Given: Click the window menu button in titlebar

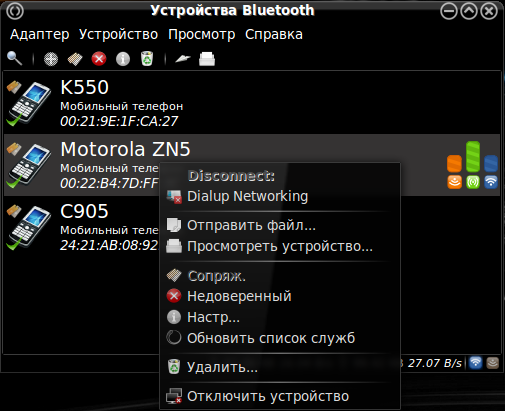Looking at the screenshot, I should coord(15,11).
